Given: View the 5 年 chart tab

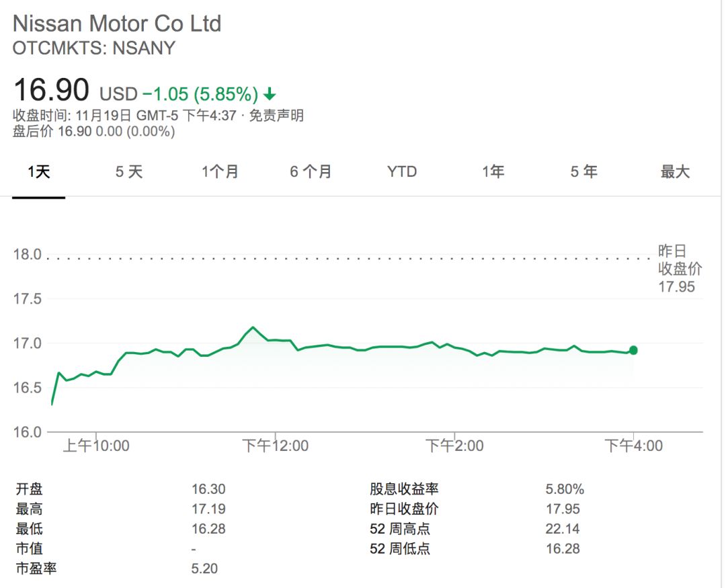Looking at the screenshot, I should [x=583, y=172].
